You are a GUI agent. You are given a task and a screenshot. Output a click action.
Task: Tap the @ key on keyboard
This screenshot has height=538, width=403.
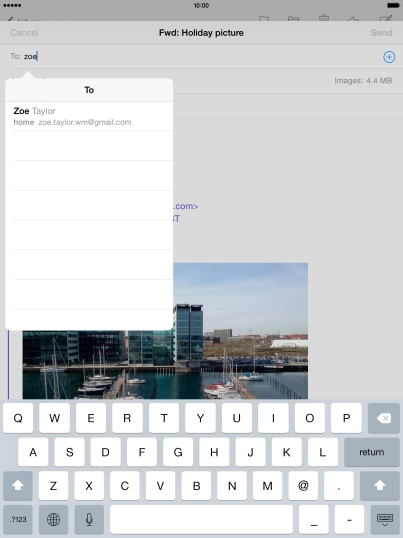tap(303, 486)
